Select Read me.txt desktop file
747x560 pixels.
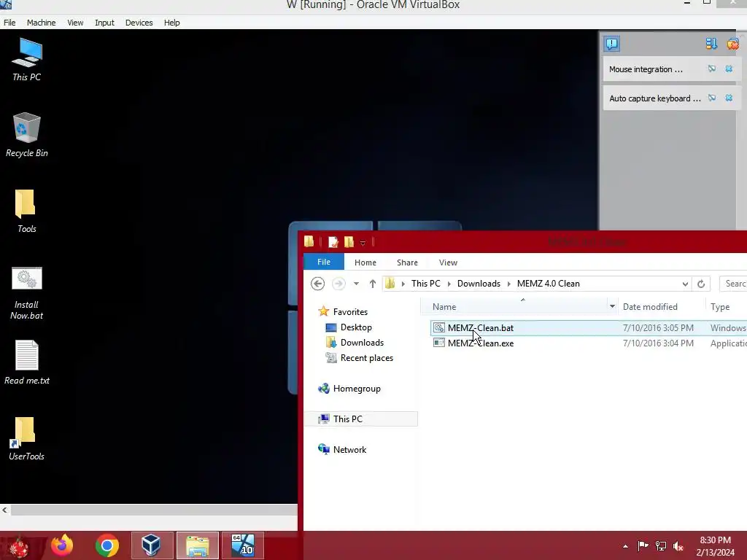(27, 362)
